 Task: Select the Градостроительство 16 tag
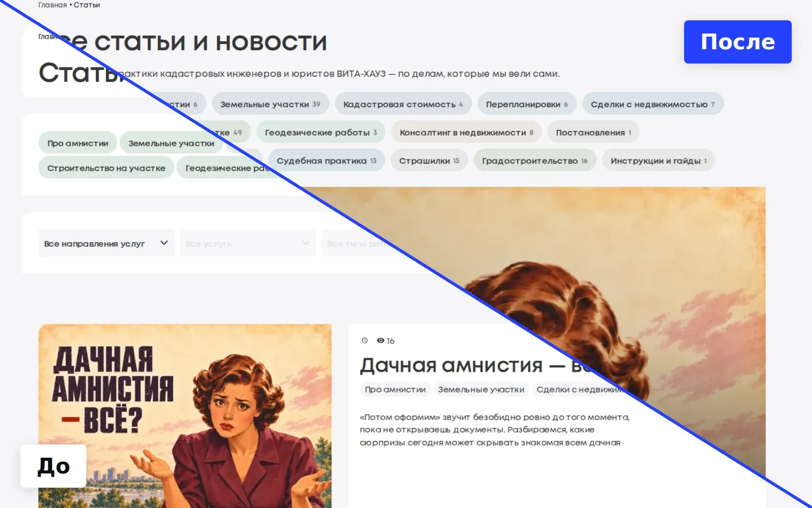point(535,161)
